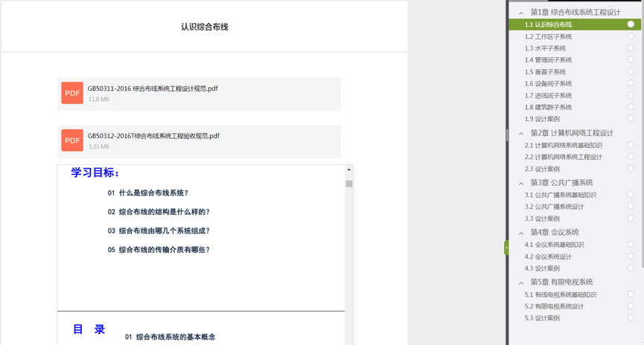Click scroll-up arrow in document viewer
Screen dimensions: 644x345
coord(348,170)
